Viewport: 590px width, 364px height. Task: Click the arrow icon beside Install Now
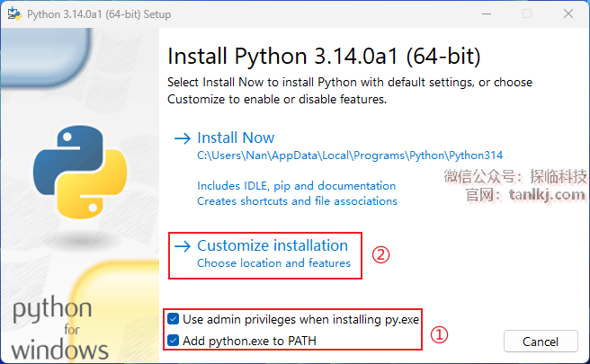[183, 138]
